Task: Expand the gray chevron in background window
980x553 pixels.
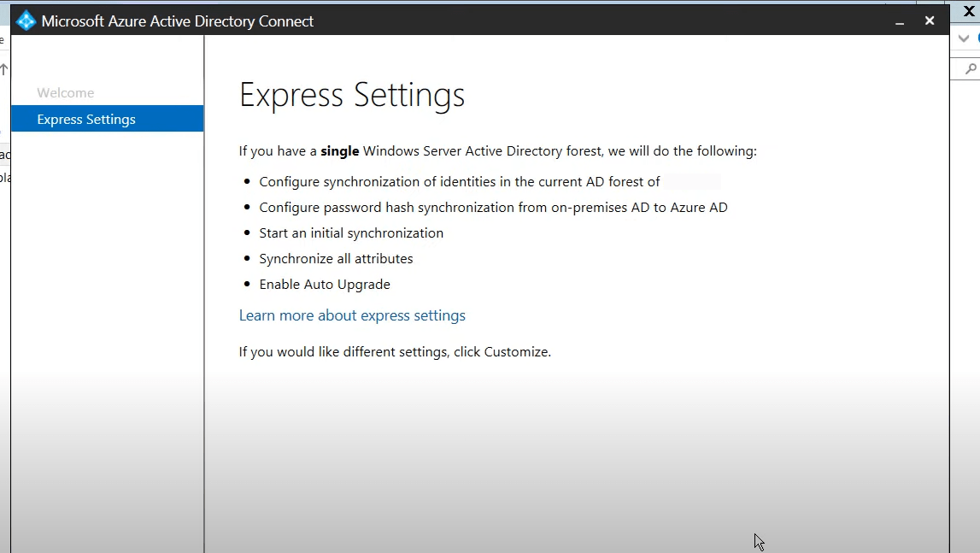Action: coord(963,38)
